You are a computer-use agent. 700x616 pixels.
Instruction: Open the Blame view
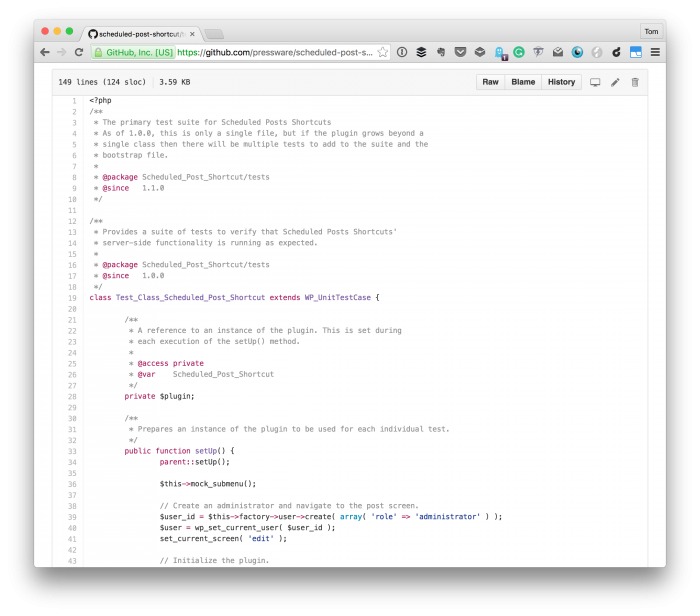coord(523,82)
